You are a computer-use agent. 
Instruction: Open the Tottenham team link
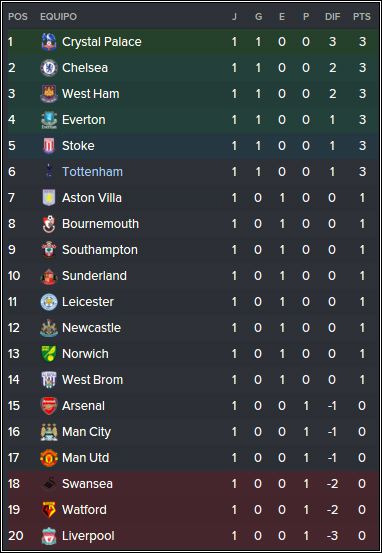click(x=92, y=172)
